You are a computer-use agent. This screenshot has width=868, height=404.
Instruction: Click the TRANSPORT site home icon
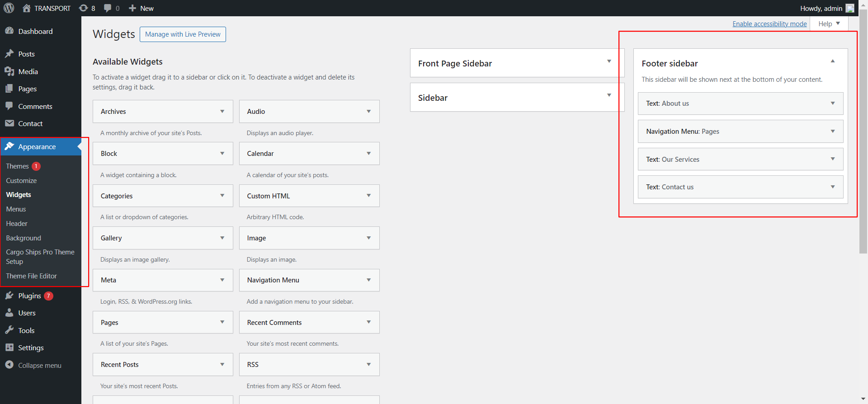point(27,8)
